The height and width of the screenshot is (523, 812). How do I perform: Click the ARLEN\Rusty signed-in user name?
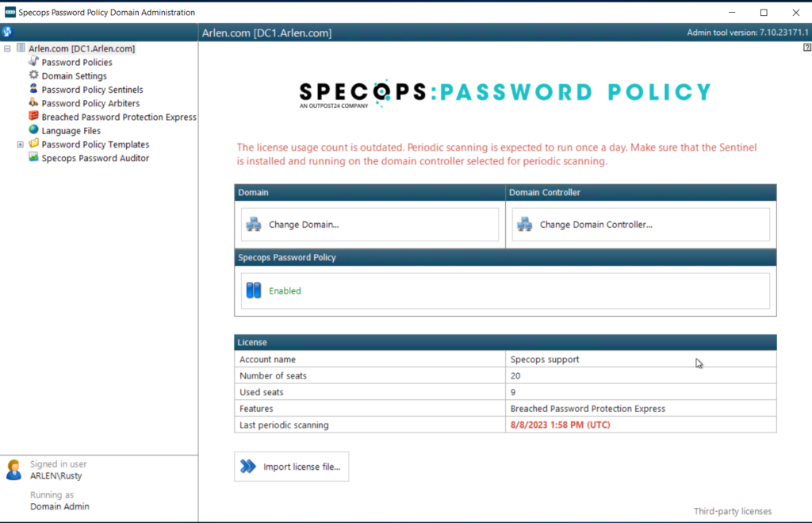pos(56,476)
